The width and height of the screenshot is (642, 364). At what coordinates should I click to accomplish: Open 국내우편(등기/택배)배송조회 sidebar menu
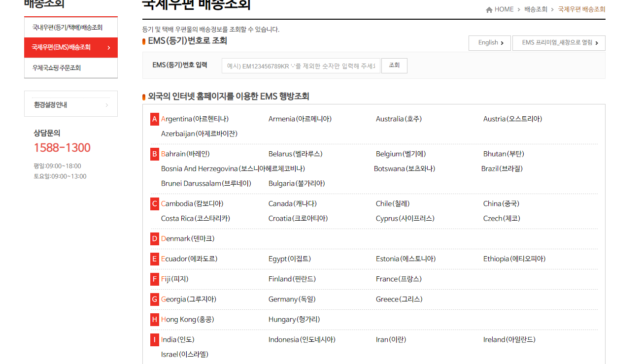(x=71, y=27)
